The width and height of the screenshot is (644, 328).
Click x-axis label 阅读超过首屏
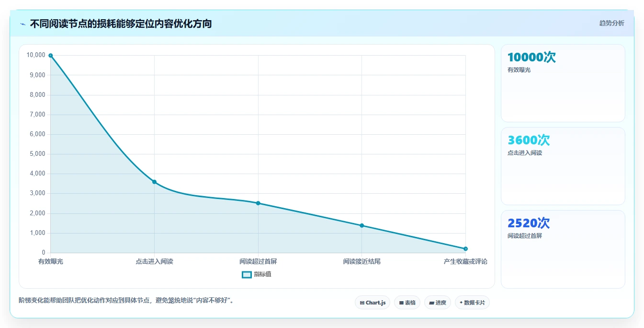[x=258, y=261]
